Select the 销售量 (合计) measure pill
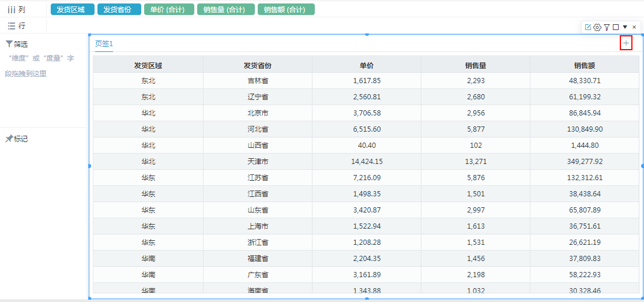 (226, 9)
